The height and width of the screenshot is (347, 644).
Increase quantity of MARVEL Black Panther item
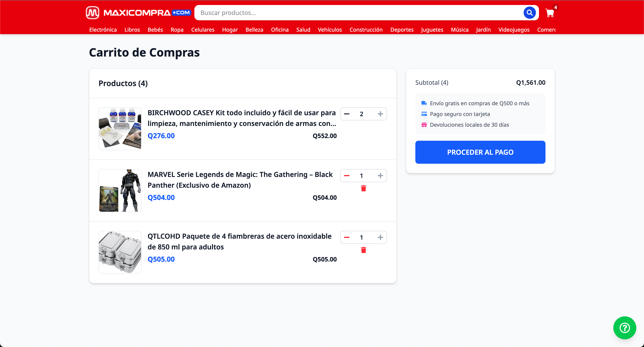380,176
